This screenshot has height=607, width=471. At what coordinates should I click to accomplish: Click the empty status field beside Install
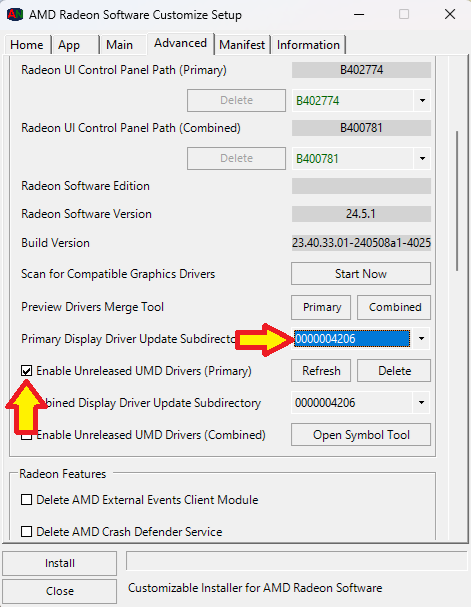click(x=296, y=561)
